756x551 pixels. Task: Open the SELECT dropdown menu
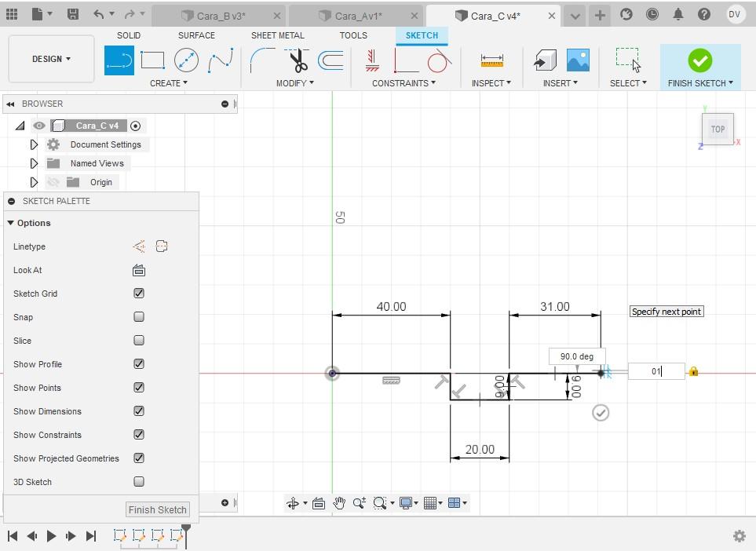(x=628, y=83)
